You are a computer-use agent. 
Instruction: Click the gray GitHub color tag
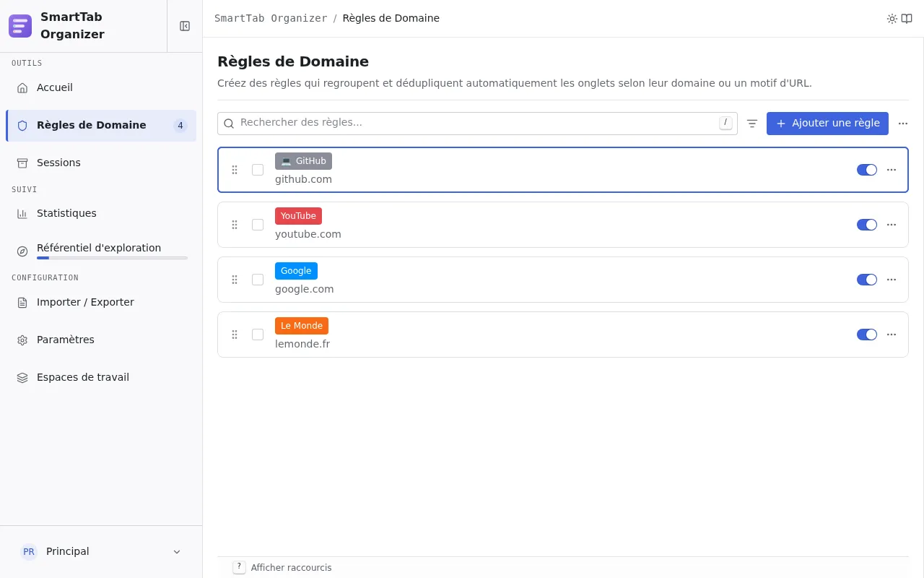tap(303, 161)
